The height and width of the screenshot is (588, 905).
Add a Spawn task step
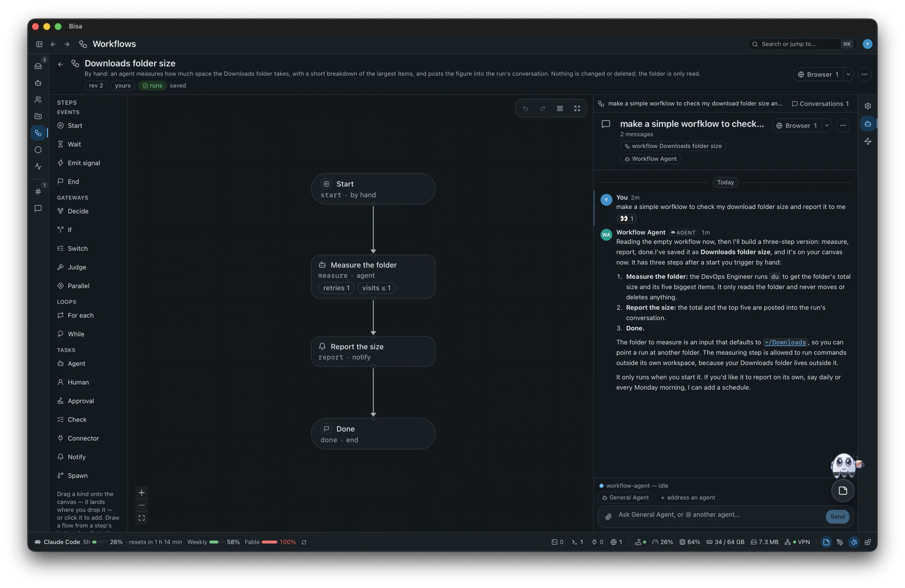coord(88,475)
